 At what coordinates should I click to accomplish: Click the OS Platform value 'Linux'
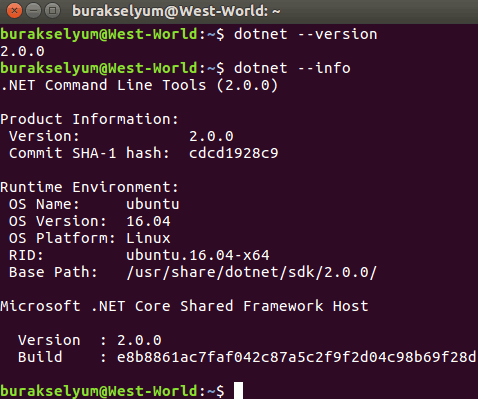tap(148, 238)
